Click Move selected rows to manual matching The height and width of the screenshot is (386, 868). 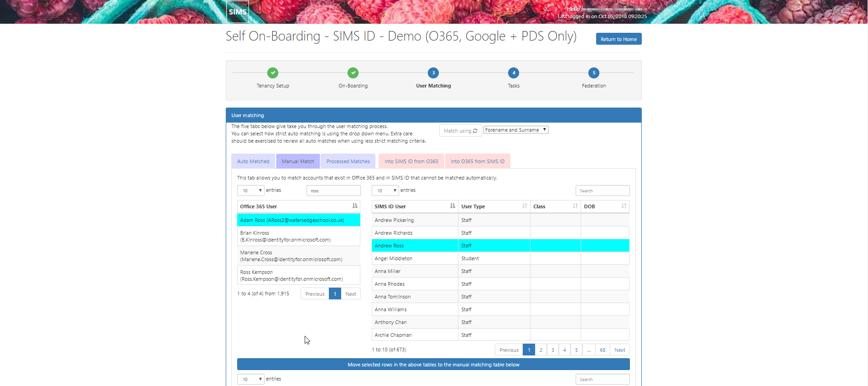pos(433,365)
